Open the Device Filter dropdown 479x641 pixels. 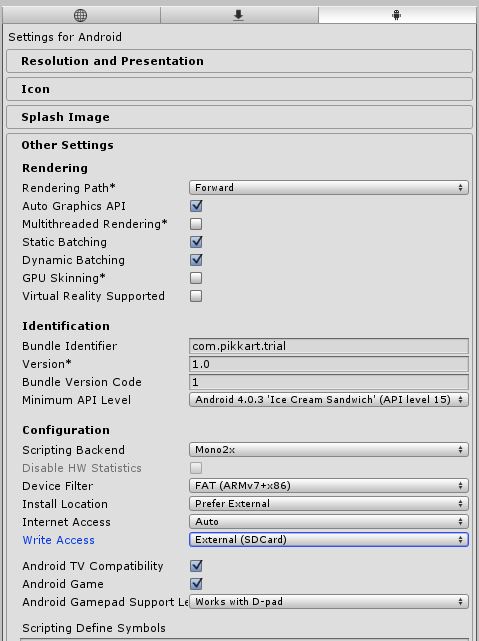(x=329, y=486)
